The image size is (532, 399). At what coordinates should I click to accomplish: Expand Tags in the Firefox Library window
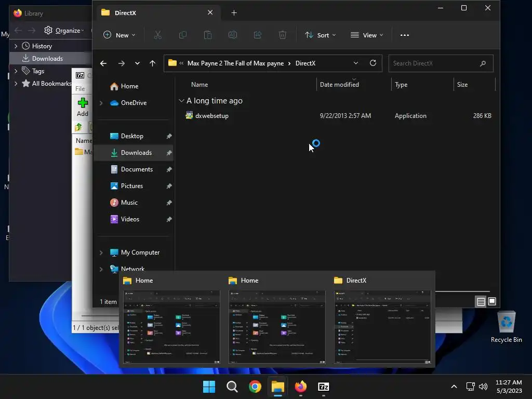tap(16, 71)
